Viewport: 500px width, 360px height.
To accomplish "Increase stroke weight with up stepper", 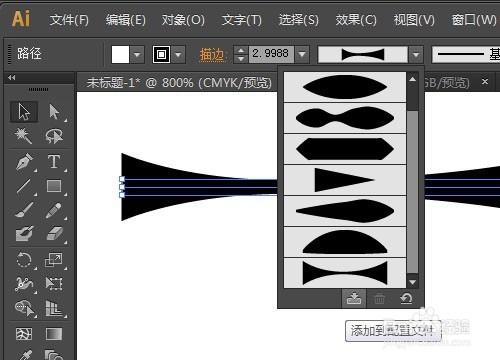I will [x=241, y=50].
